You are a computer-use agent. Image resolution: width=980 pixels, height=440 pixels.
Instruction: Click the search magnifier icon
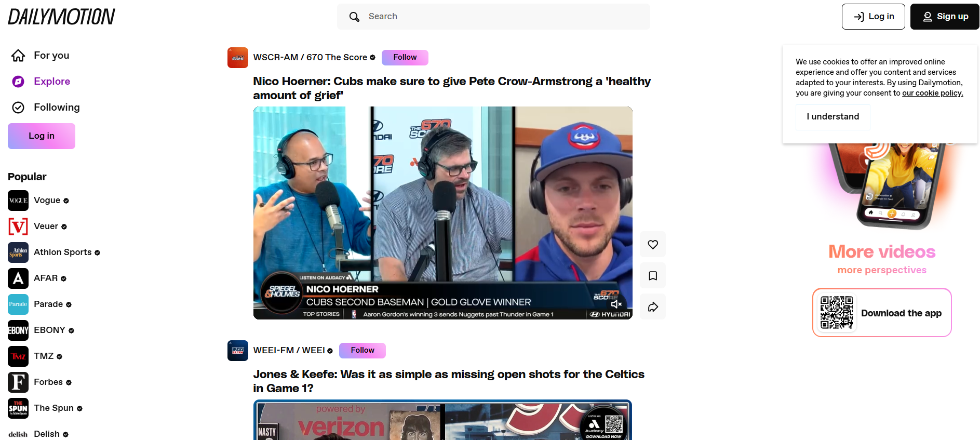coord(354,17)
